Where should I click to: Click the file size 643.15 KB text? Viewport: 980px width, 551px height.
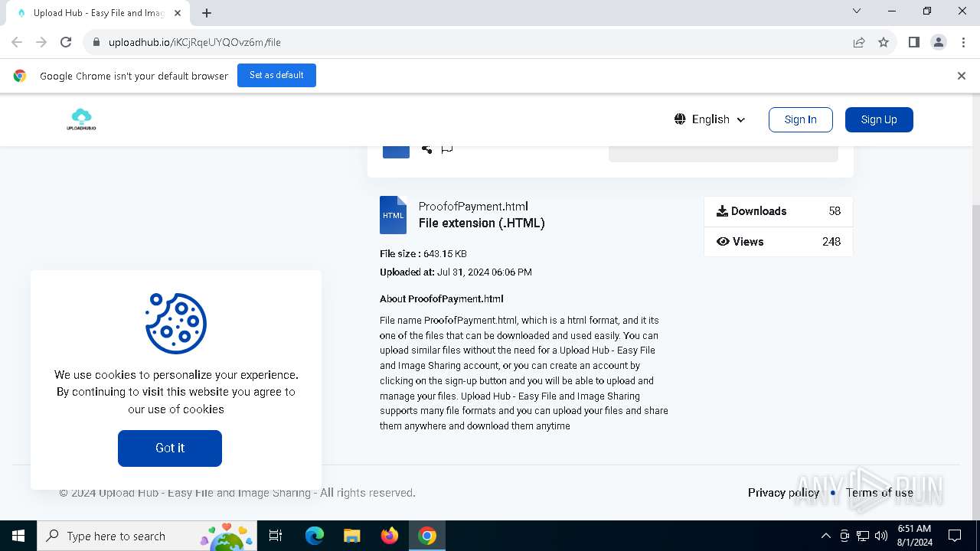click(445, 254)
